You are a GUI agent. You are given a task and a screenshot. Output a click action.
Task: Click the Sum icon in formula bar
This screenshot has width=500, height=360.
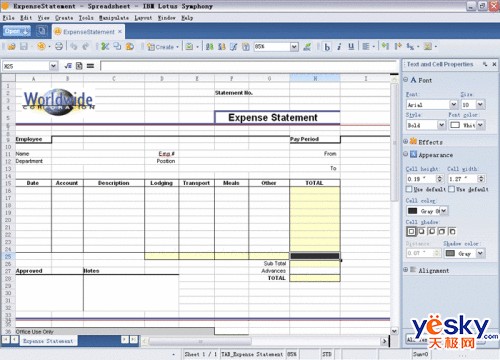(x=79, y=66)
